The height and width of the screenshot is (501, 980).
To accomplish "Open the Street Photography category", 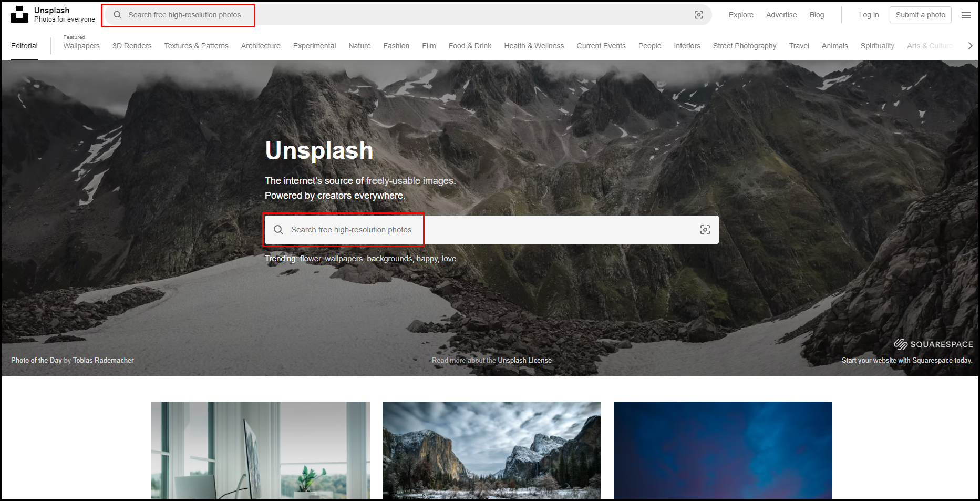I will pyautogui.click(x=745, y=46).
